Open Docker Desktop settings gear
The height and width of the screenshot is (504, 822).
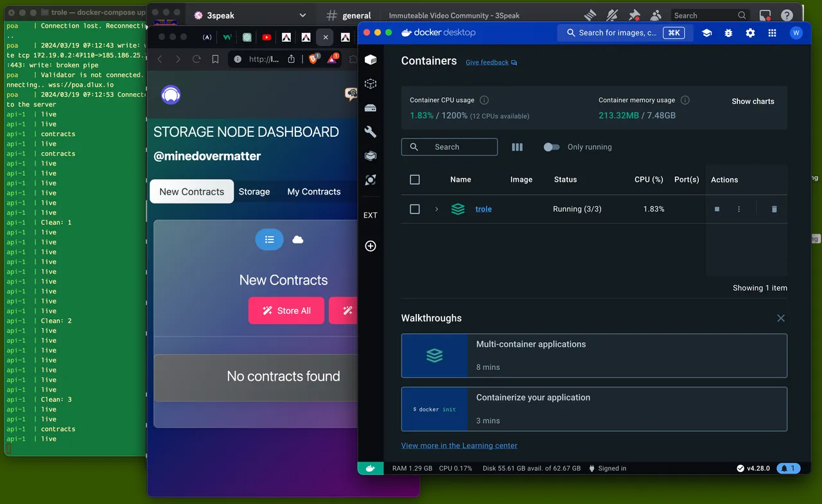point(751,33)
